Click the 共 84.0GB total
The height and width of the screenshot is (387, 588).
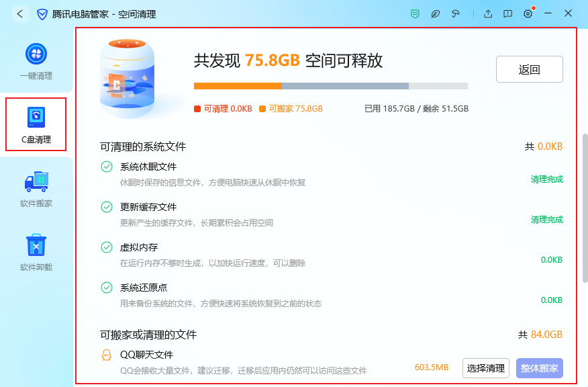tap(540, 335)
